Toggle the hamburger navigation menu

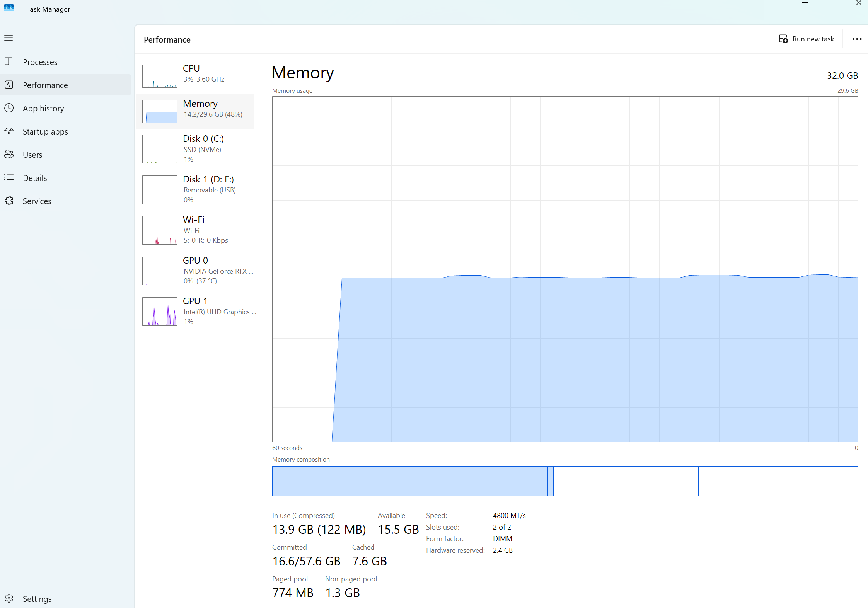(x=9, y=38)
